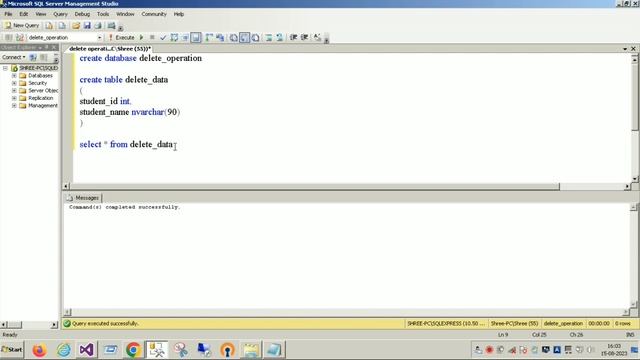Open the Community menu
The height and width of the screenshot is (360, 640).
(x=154, y=14)
